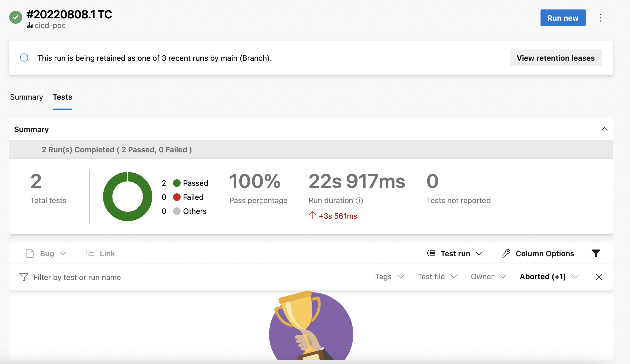Viewport: 630px width, 364px height.
Task: Collapse the Summary section using the chevron
Action: click(x=605, y=129)
